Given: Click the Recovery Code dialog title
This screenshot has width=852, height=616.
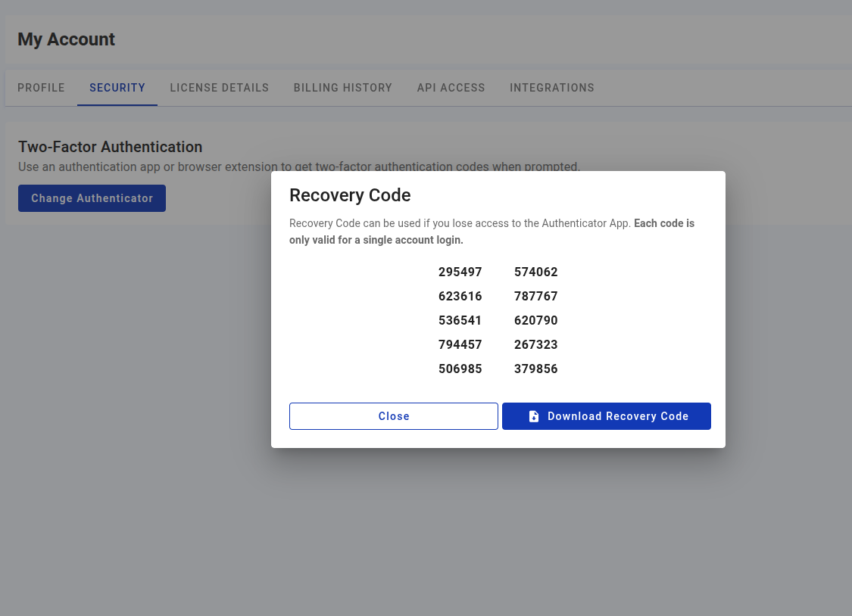Looking at the screenshot, I should coord(350,194).
